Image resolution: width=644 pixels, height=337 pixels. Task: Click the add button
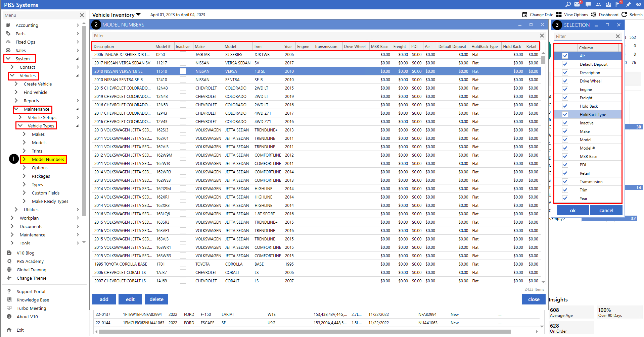[x=104, y=299]
